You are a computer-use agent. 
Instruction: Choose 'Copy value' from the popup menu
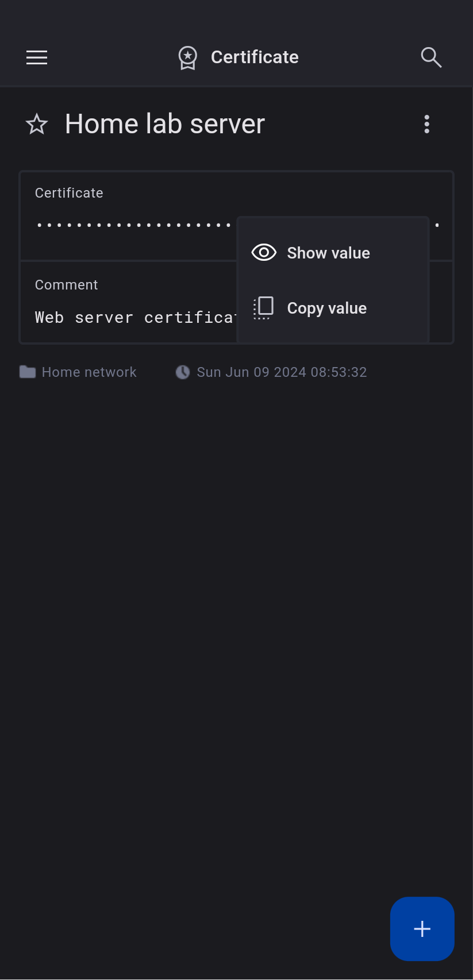coord(326,308)
